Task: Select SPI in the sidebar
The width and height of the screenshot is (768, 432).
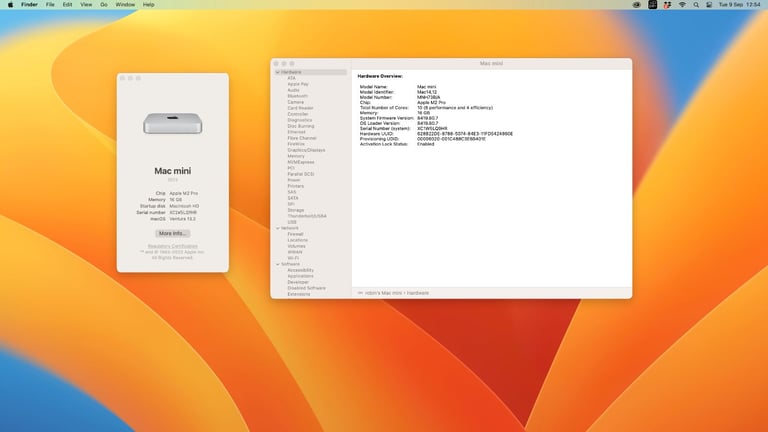Action: coord(291,204)
